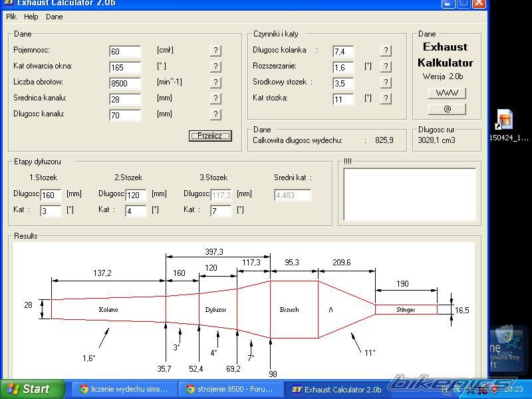Image resolution: width=532 pixels, height=399 pixels.
Task: Open the Dane menu
Action: (55, 17)
